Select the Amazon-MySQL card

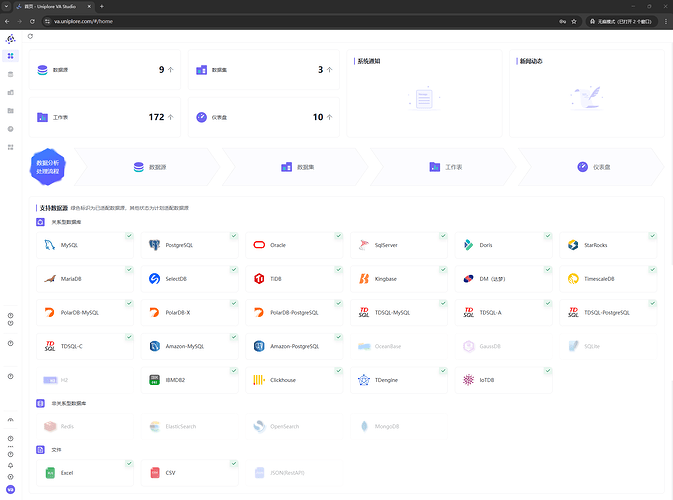pyautogui.click(x=190, y=346)
